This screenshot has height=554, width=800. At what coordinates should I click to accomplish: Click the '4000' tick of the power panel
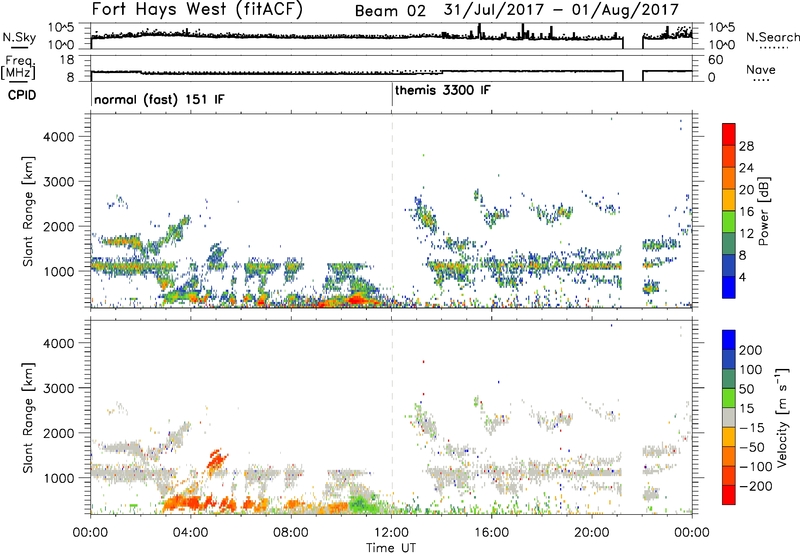[x=58, y=137]
